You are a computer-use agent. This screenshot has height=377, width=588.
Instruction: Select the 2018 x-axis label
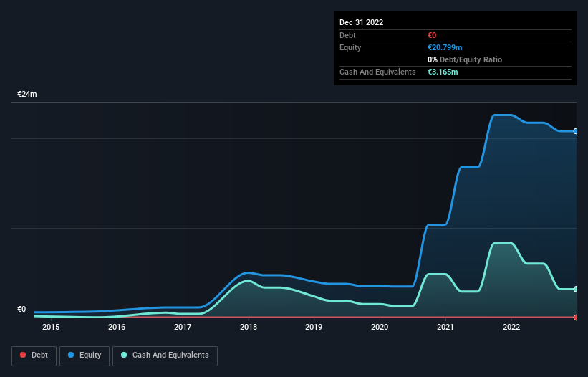(x=249, y=327)
